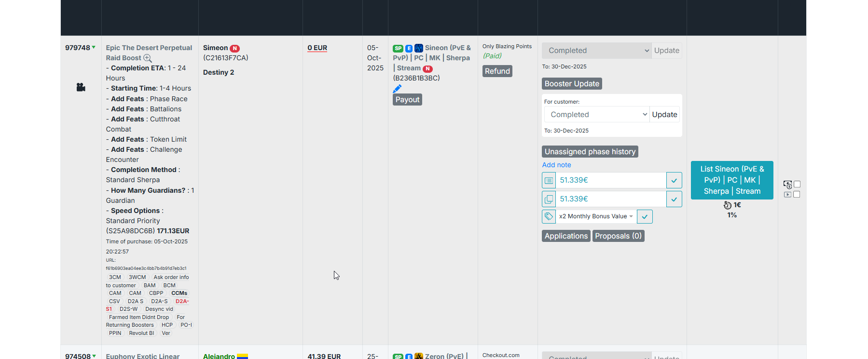Click the blue pencil edit icon above Payout
Viewport: 868px width, 359px height.
397,89
